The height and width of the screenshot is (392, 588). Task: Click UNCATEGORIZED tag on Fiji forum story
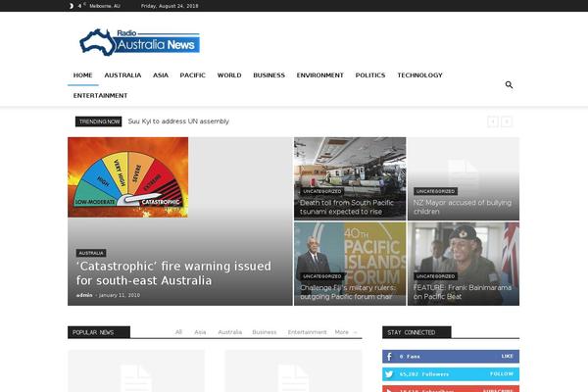pos(322,276)
